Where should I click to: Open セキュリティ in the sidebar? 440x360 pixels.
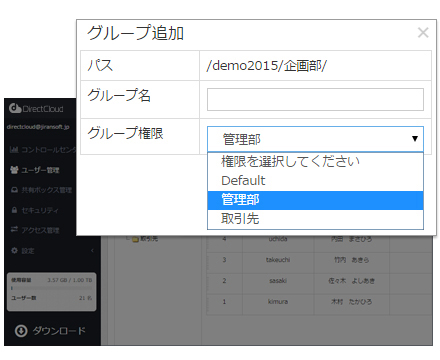click(40, 210)
